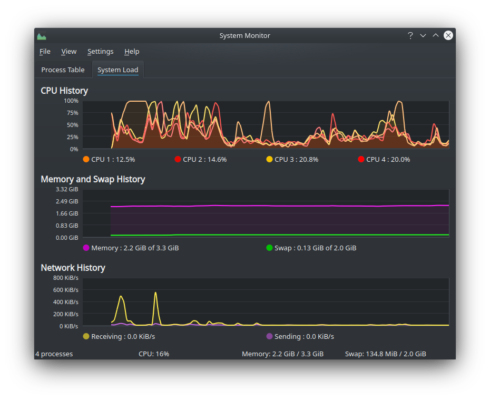This screenshot has height=400, width=490.
Task: Click the CPU History graph area
Action: click(x=266, y=125)
